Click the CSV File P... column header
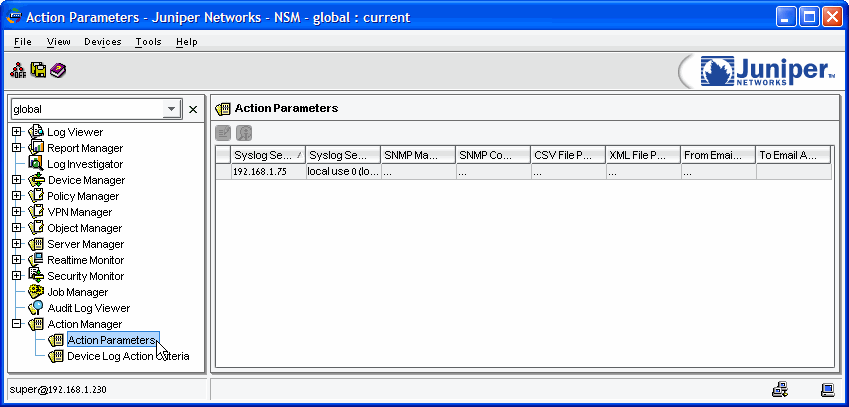The height and width of the screenshot is (407, 849). click(x=568, y=155)
